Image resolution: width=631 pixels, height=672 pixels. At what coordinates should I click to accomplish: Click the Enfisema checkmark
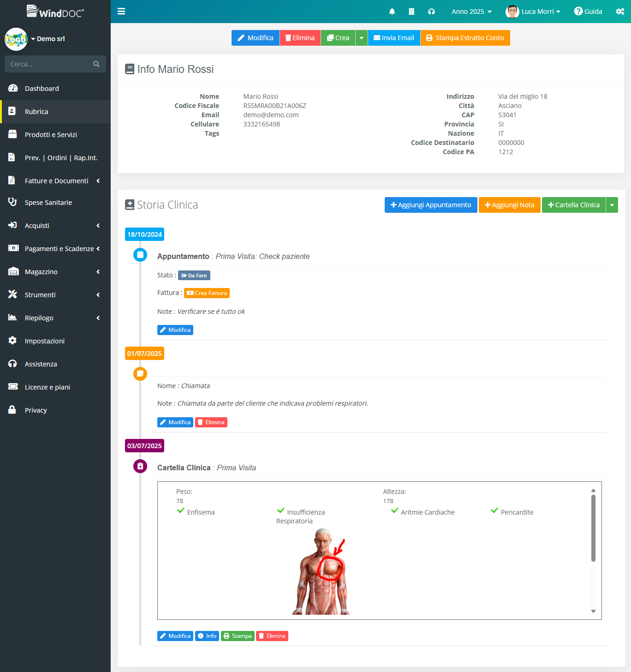pos(181,510)
